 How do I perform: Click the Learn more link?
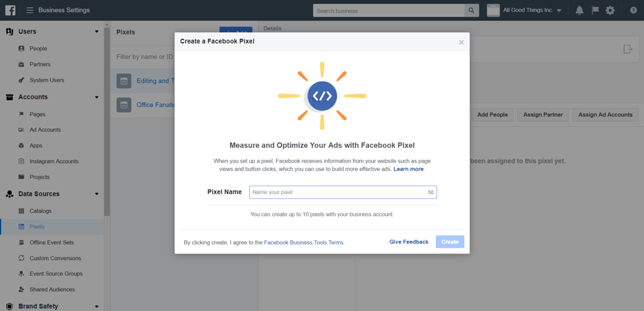tap(408, 169)
